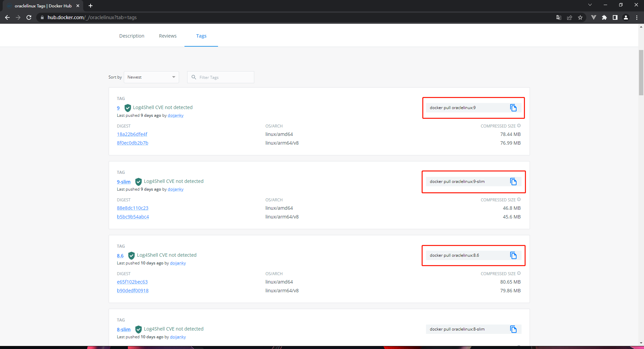Open digest 18a22b6dfe4f

coord(132,134)
